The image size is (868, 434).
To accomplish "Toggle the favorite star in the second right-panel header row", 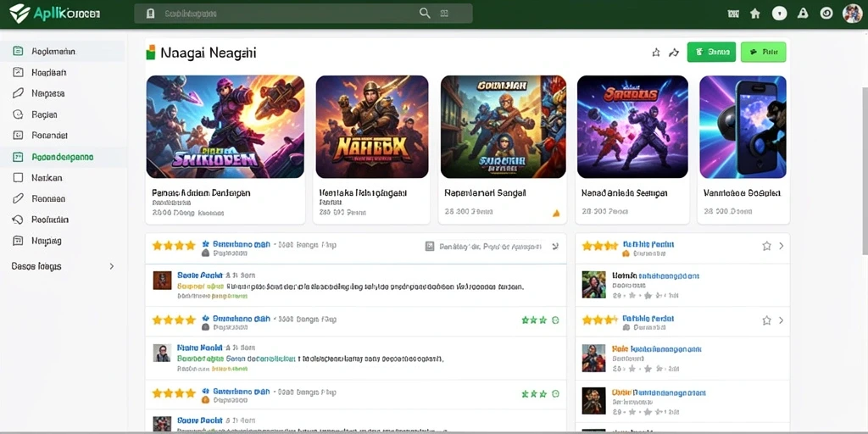I will click(x=766, y=320).
